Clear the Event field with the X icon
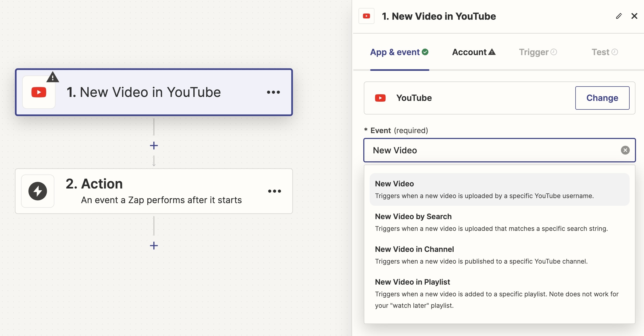This screenshot has width=644, height=336. 625,150
